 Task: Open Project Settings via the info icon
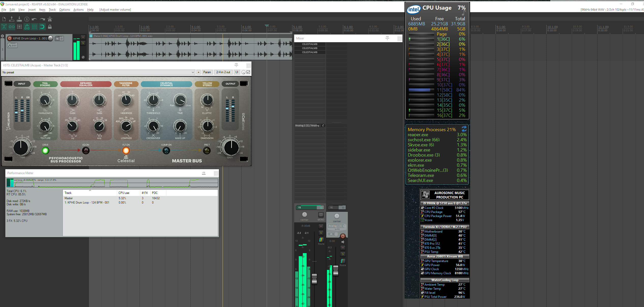pyautogui.click(x=27, y=19)
